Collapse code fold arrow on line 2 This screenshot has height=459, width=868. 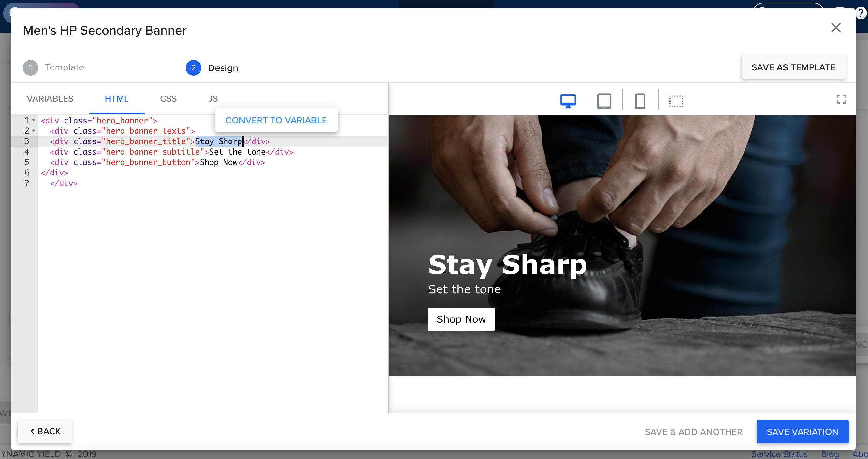[34, 131]
